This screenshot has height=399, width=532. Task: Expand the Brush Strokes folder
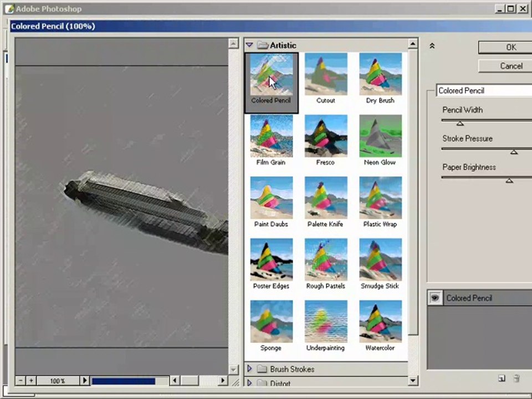tap(250, 369)
